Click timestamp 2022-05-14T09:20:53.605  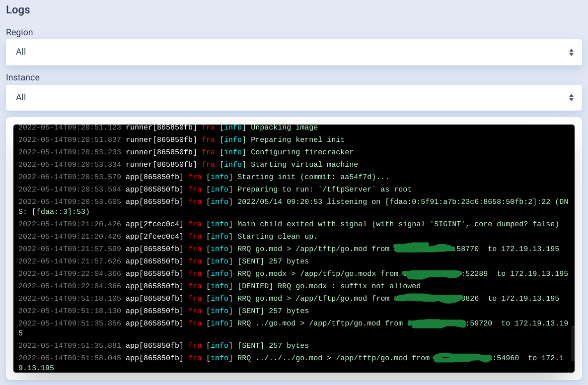[70, 202]
